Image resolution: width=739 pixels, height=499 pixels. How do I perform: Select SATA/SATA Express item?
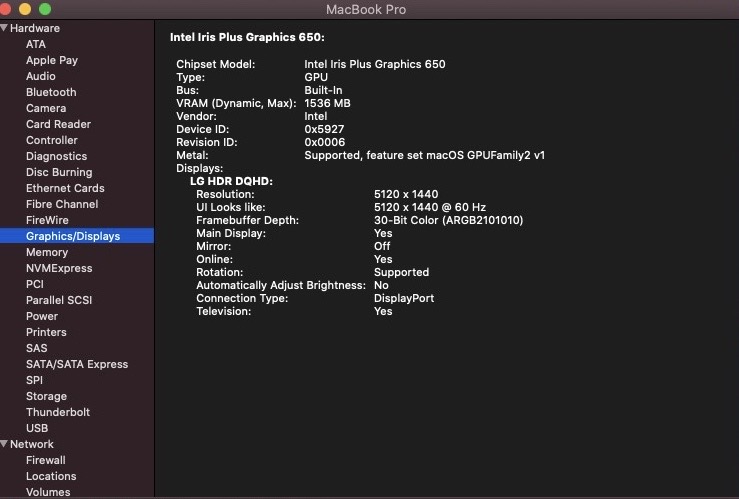(77, 365)
